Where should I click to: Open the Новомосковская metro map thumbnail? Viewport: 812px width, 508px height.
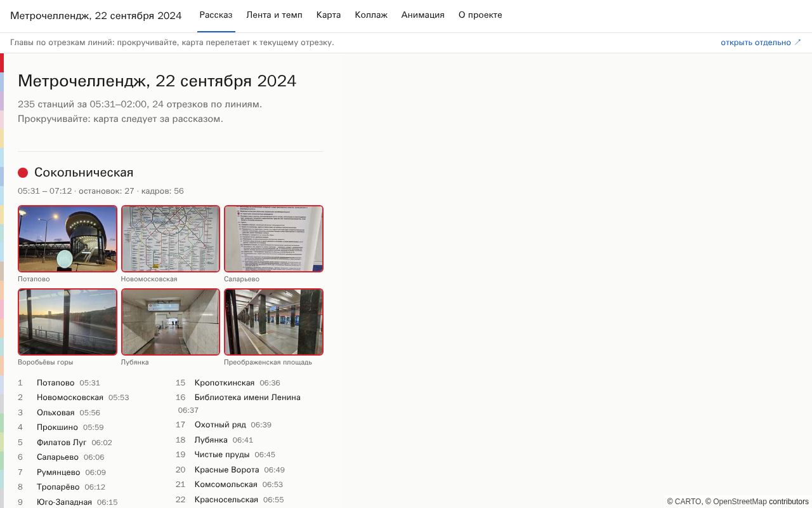171,239
